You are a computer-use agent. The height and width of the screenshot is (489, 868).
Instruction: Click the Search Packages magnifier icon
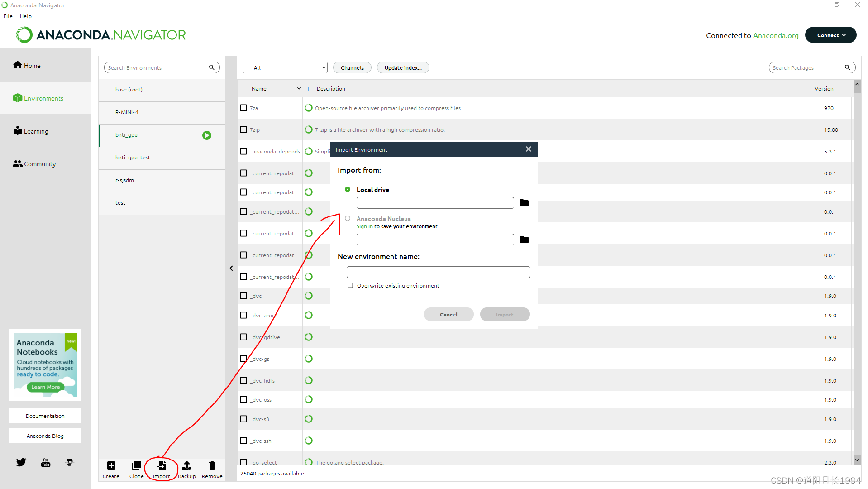click(847, 67)
